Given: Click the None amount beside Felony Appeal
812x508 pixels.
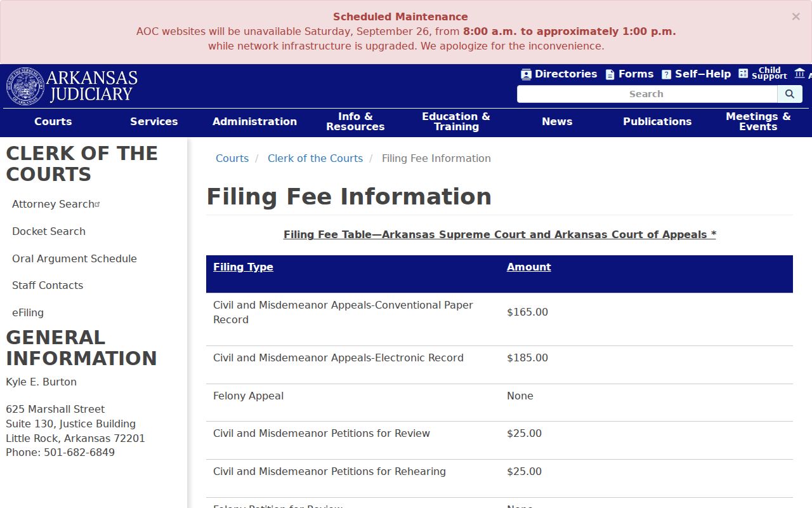Looking at the screenshot, I should pos(520,396).
